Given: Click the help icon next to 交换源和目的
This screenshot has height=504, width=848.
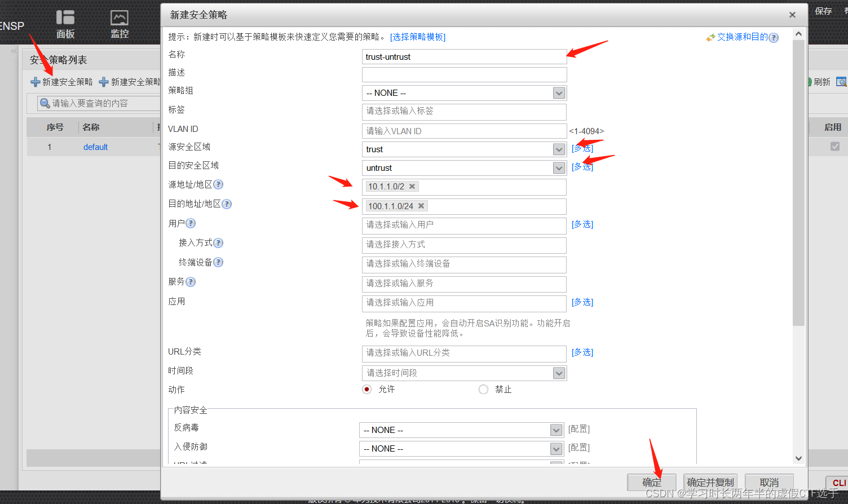Looking at the screenshot, I should tap(774, 38).
